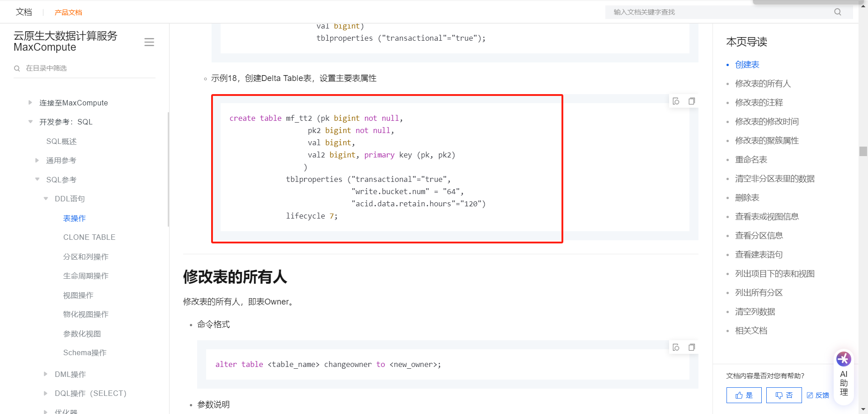868x414 pixels.
Task: Click the 云原生大数据计算服务 MaxCompute title
Action: [x=66, y=42]
